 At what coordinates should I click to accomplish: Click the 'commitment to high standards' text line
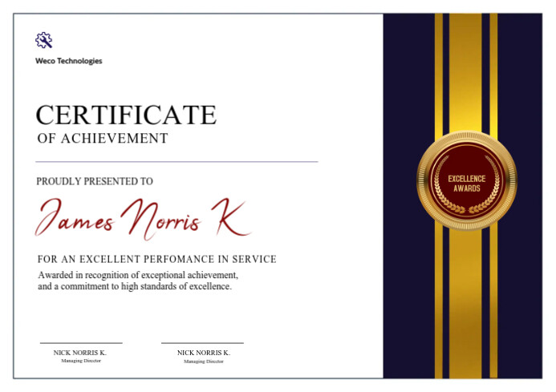click(135, 286)
